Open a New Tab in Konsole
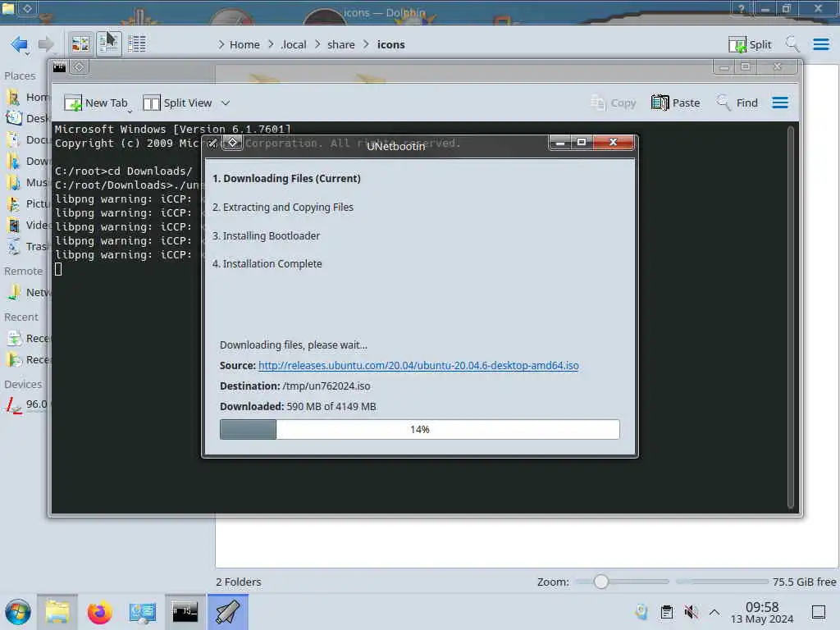 pyautogui.click(x=97, y=103)
